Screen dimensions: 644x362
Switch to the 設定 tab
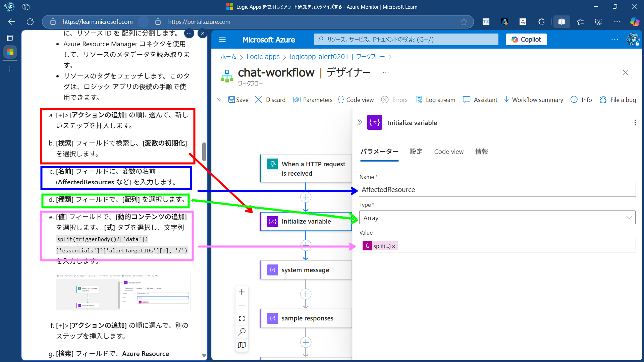[x=416, y=152]
